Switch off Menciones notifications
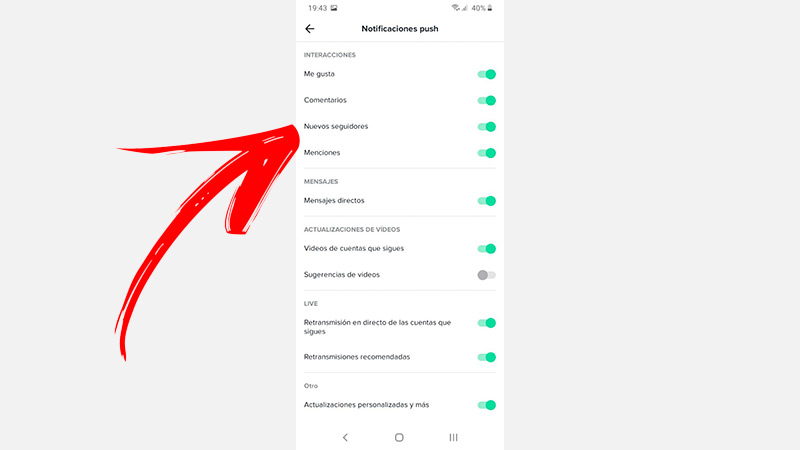Screen dimensions: 800x450 [x=486, y=153]
